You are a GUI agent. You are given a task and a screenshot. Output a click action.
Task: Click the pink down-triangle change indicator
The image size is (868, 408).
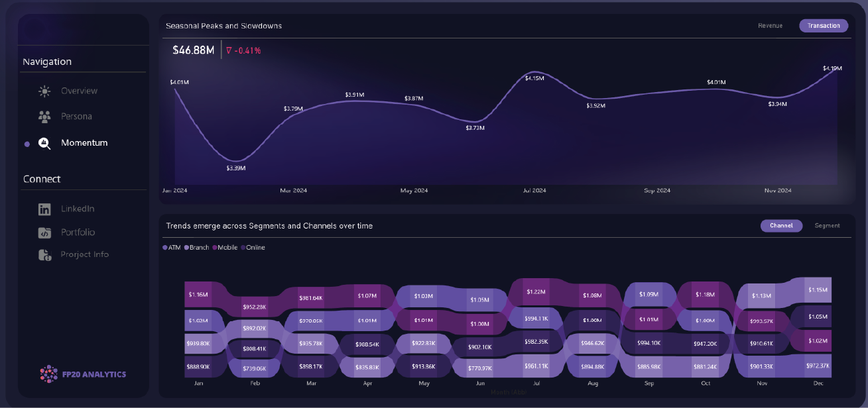pyautogui.click(x=229, y=50)
